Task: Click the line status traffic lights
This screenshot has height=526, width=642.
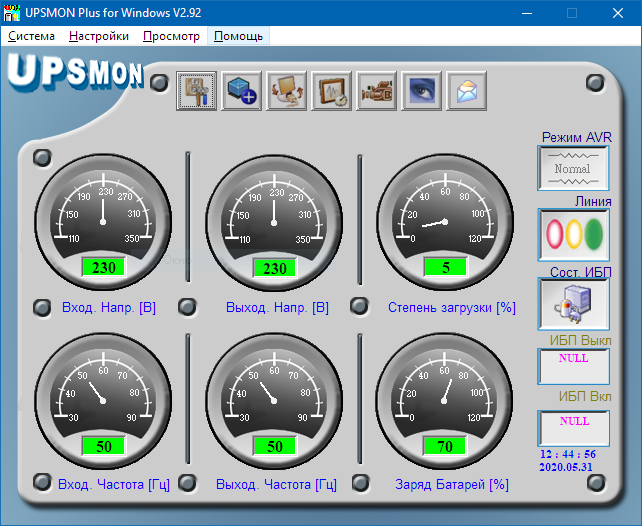Action: click(573, 235)
